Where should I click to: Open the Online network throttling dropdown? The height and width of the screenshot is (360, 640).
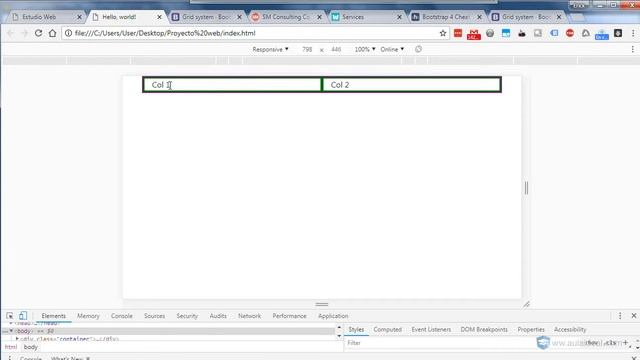tap(392, 49)
